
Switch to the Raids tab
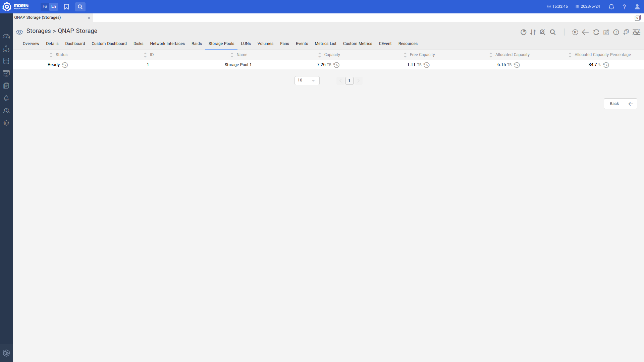(x=197, y=44)
